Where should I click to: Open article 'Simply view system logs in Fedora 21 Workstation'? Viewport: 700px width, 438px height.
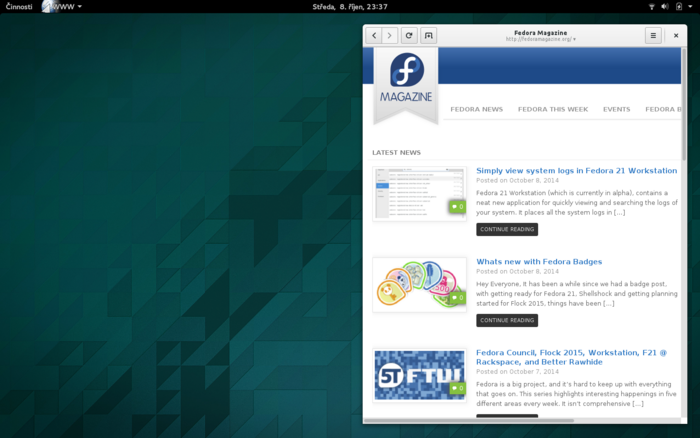(576, 171)
